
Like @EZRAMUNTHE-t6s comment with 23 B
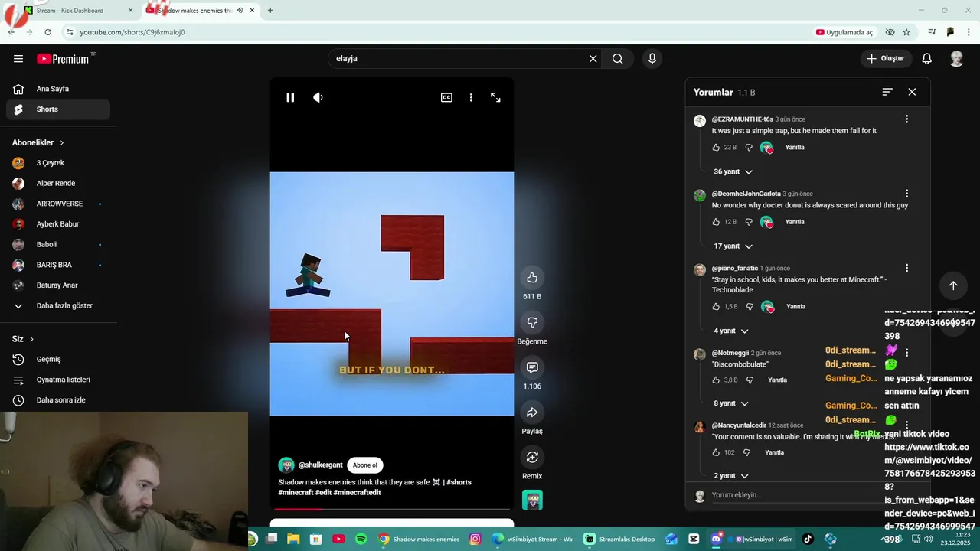pos(716,148)
